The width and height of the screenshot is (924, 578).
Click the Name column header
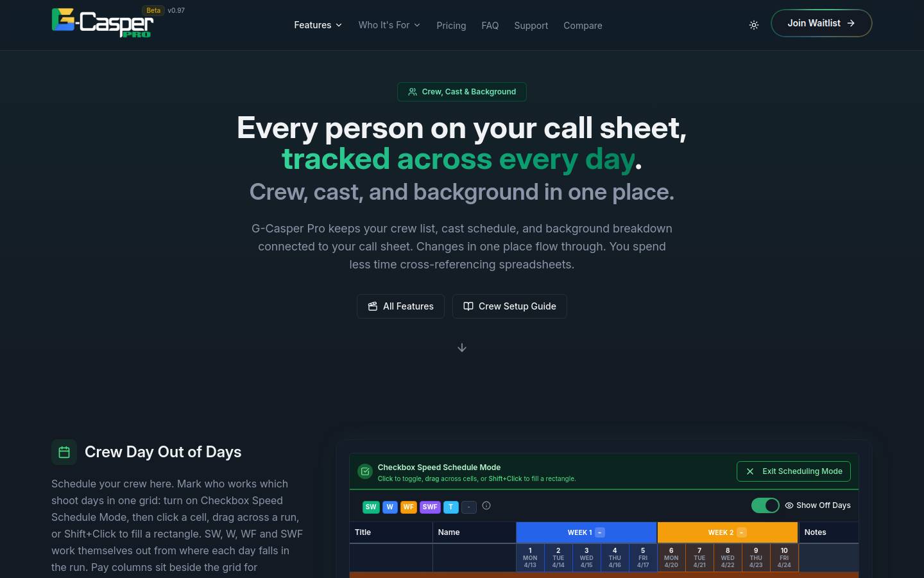(x=474, y=532)
